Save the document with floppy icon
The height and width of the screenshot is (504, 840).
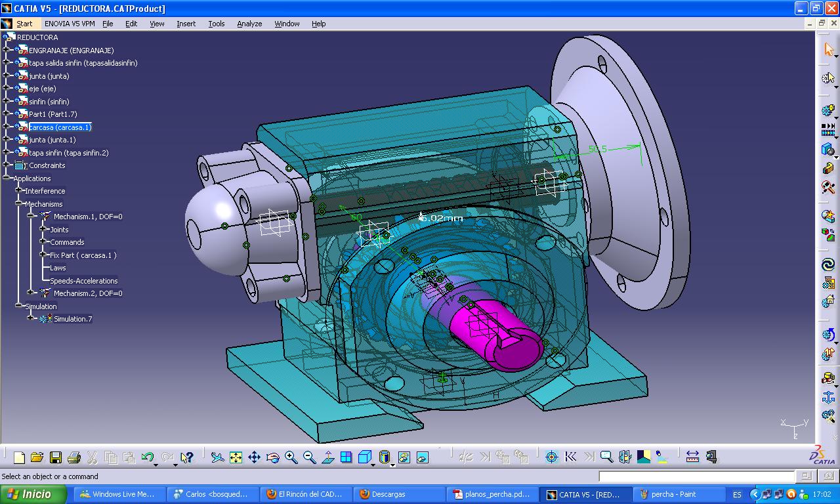tap(56, 457)
